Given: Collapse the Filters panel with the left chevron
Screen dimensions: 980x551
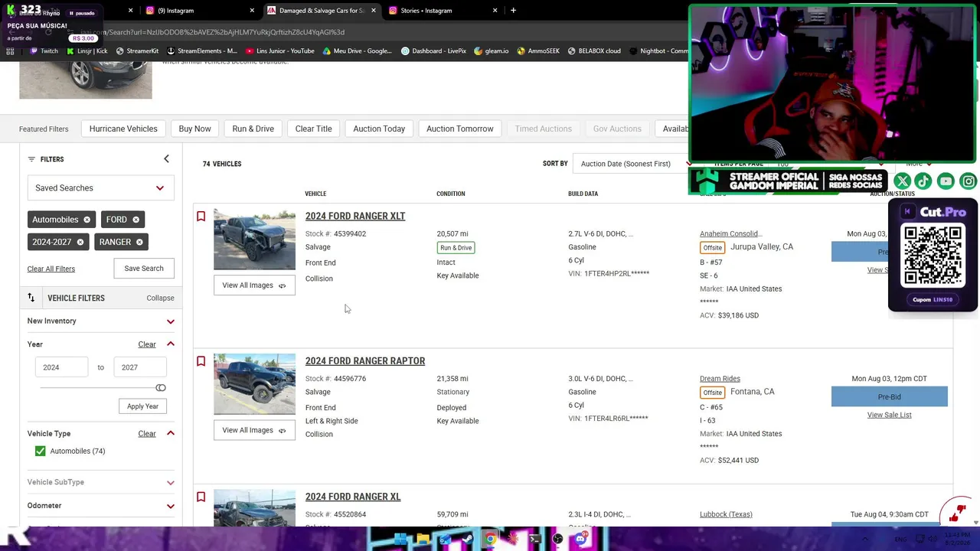Looking at the screenshot, I should coord(166,159).
